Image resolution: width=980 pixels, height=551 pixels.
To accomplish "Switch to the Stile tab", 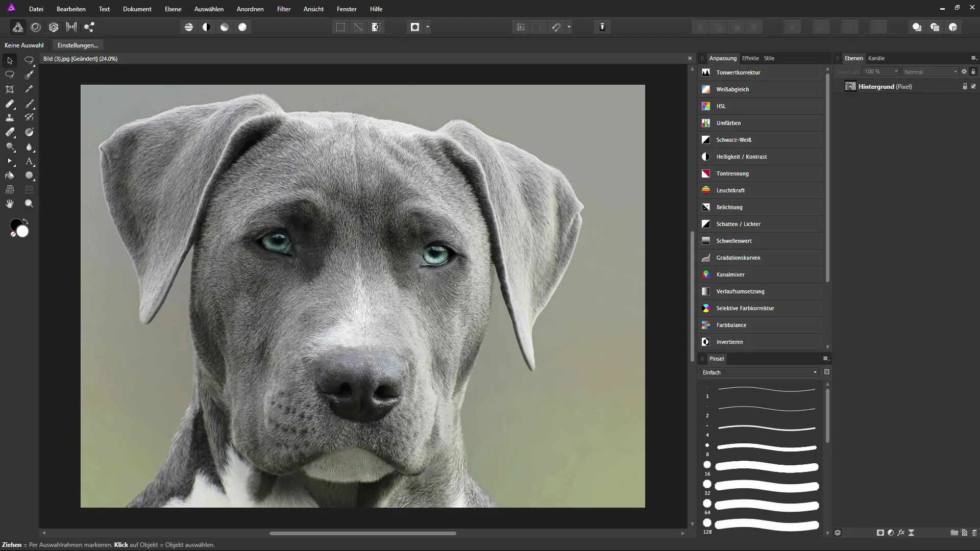I will click(x=769, y=58).
